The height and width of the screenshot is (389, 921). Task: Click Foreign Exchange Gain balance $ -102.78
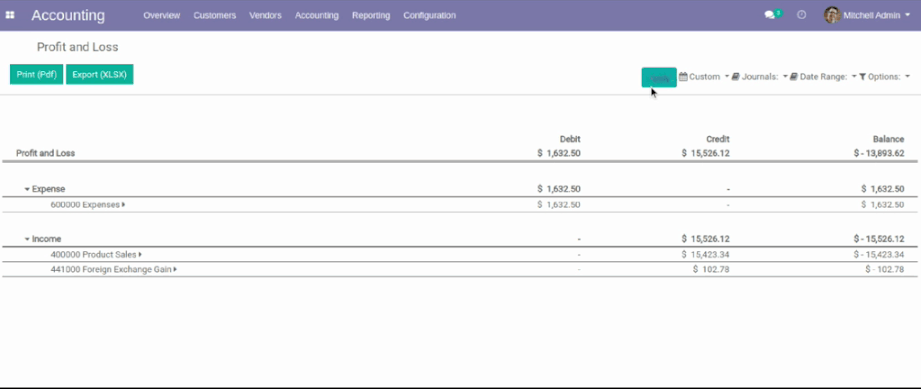pos(885,269)
